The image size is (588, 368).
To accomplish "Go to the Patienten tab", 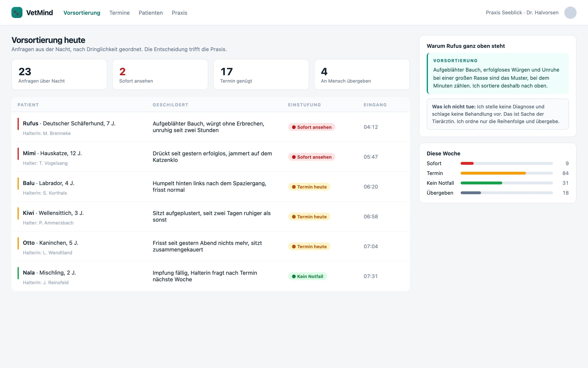I will [x=151, y=13].
